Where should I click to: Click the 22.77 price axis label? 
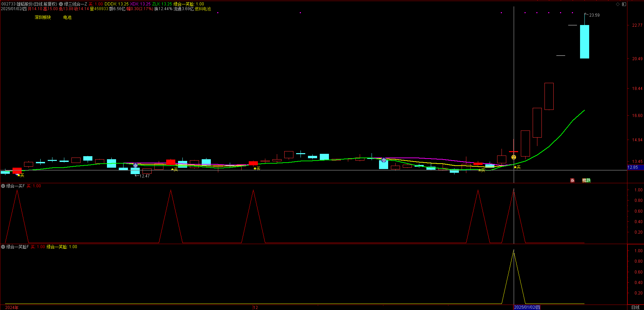637,25
